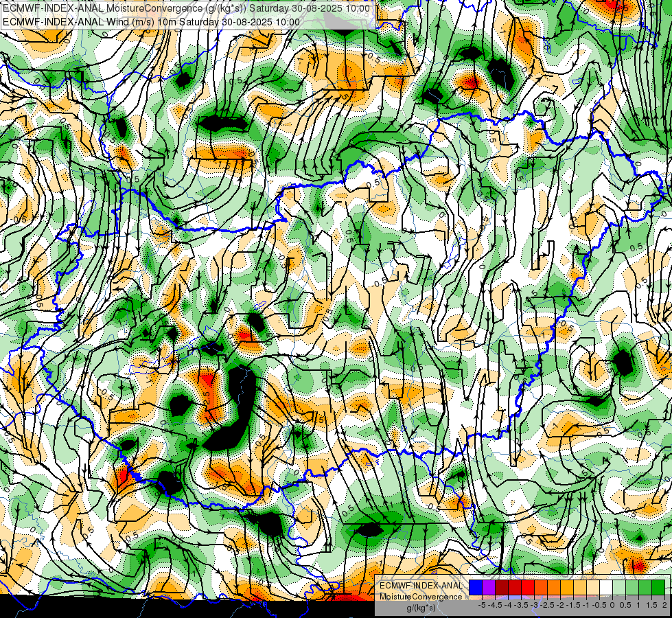Select legend swatch between -1 and -0.5
Screen dimensions: 672x618
pos(593,588)
